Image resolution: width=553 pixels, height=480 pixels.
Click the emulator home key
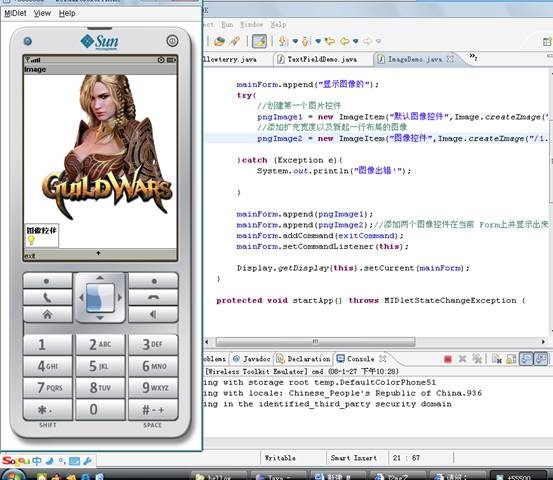47,314
